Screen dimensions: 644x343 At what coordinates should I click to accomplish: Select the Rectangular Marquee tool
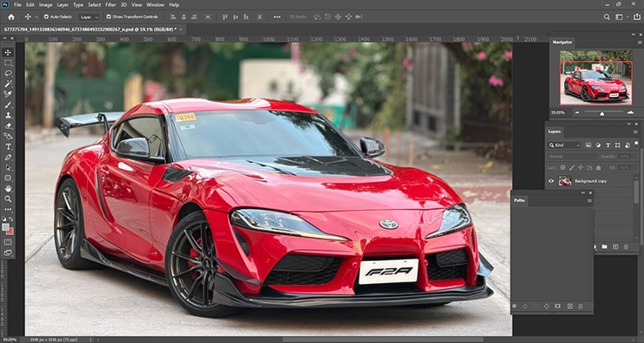pos(8,63)
